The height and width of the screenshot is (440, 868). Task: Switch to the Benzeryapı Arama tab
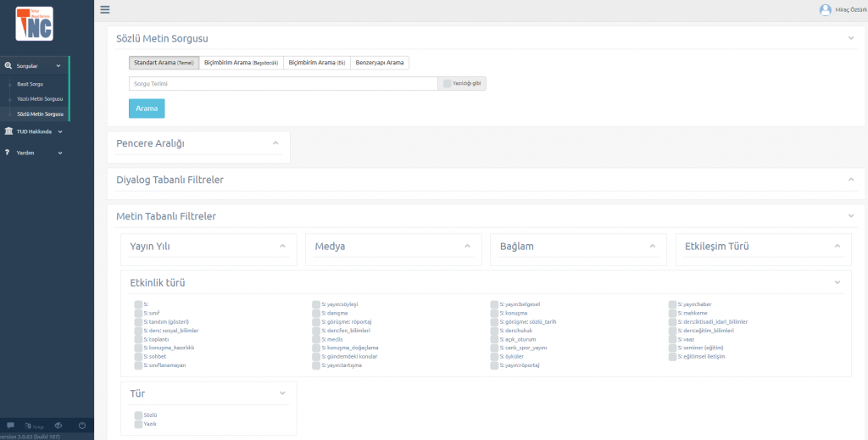(x=379, y=63)
